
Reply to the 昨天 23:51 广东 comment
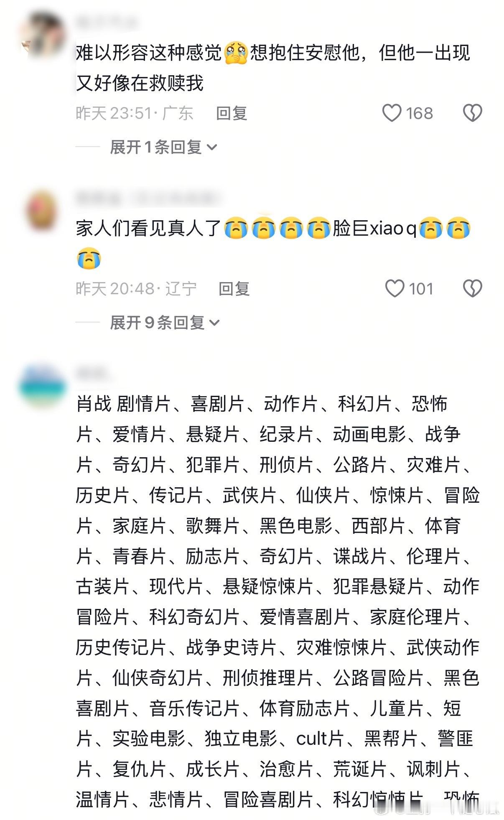(x=232, y=113)
